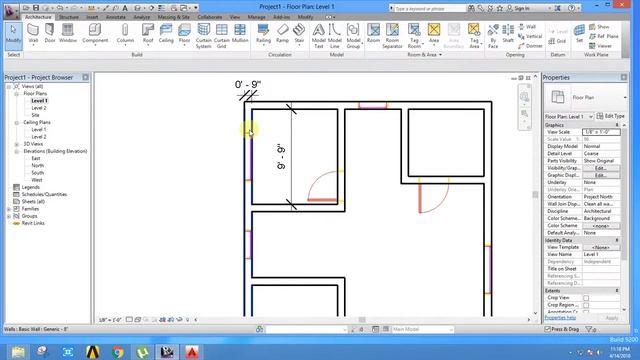Select the Ceiling tool

pos(166,34)
